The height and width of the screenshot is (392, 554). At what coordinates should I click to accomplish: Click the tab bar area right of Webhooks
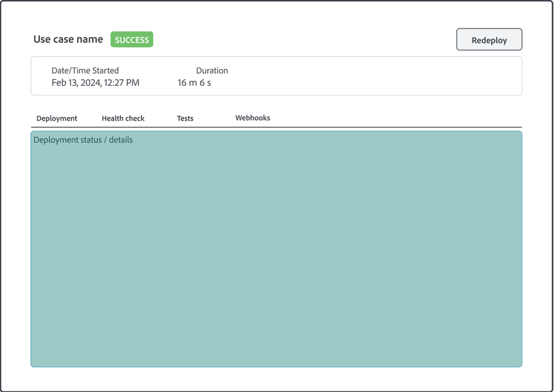tap(396, 118)
